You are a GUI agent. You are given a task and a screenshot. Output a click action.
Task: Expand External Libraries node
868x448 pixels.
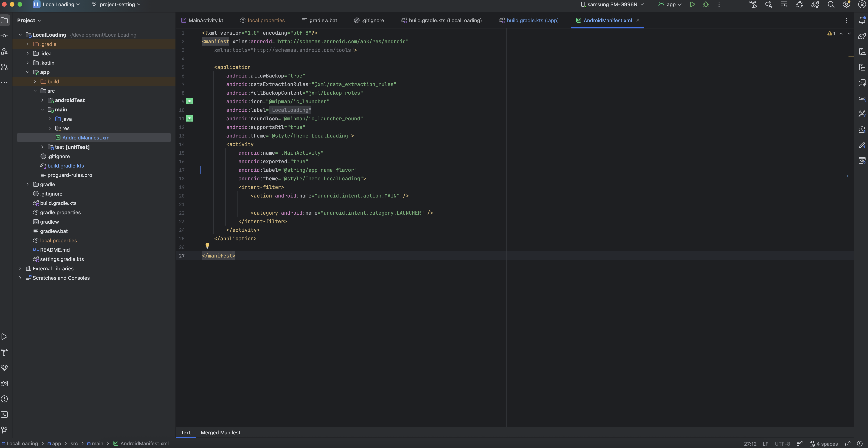click(x=20, y=269)
